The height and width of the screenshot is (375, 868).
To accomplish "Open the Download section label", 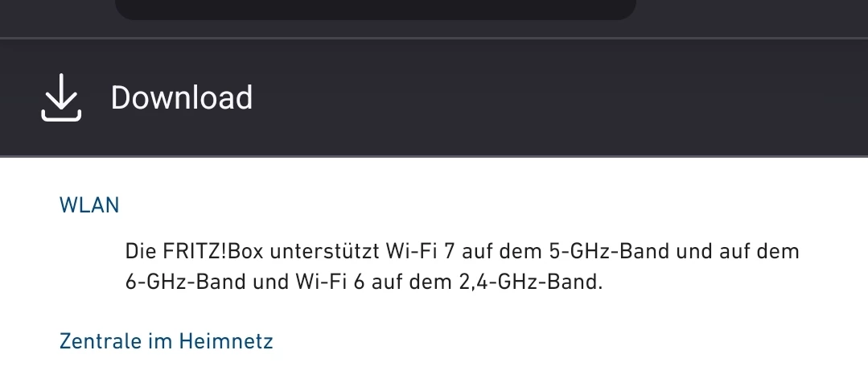I will tap(181, 98).
